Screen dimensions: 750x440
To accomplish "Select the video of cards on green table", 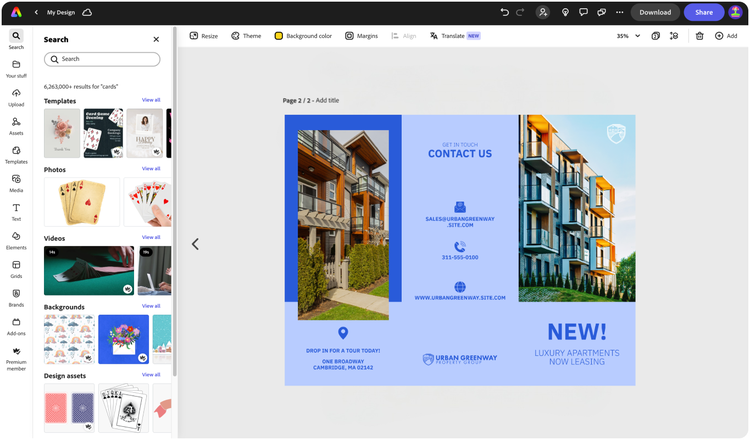I will click(x=89, y=271).
